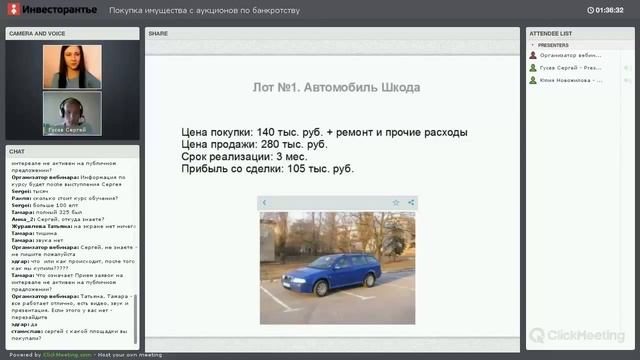Select the Гусев Сергей - Pres... attendee name
640x360 pixels.
(570, 68)
